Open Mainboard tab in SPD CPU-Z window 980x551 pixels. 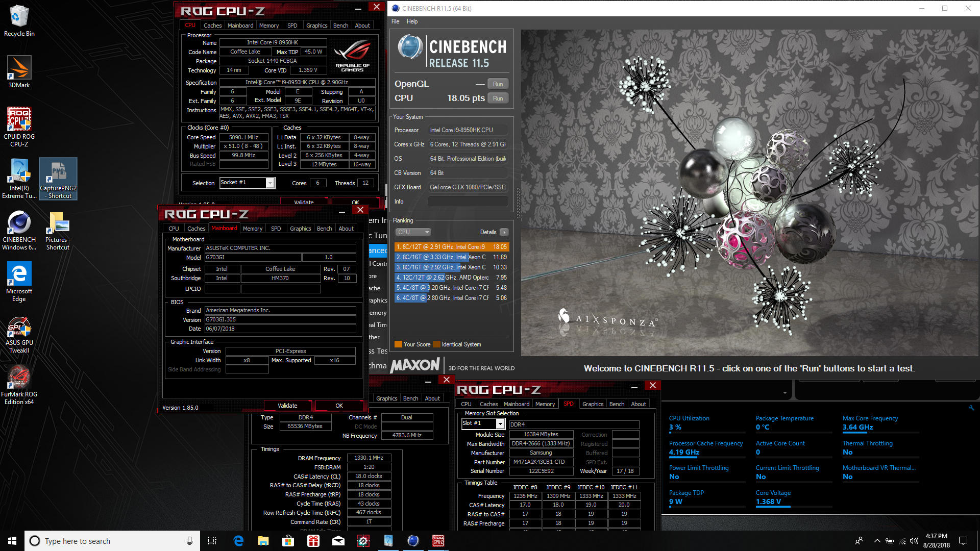pyautogui.click(x=517, y=404)
